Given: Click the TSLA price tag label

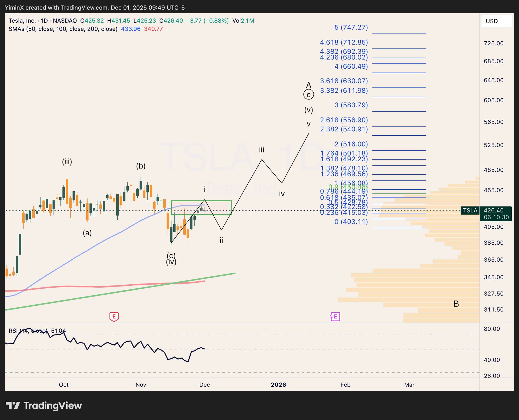Looking at the screenshot, I should [470, 211].
